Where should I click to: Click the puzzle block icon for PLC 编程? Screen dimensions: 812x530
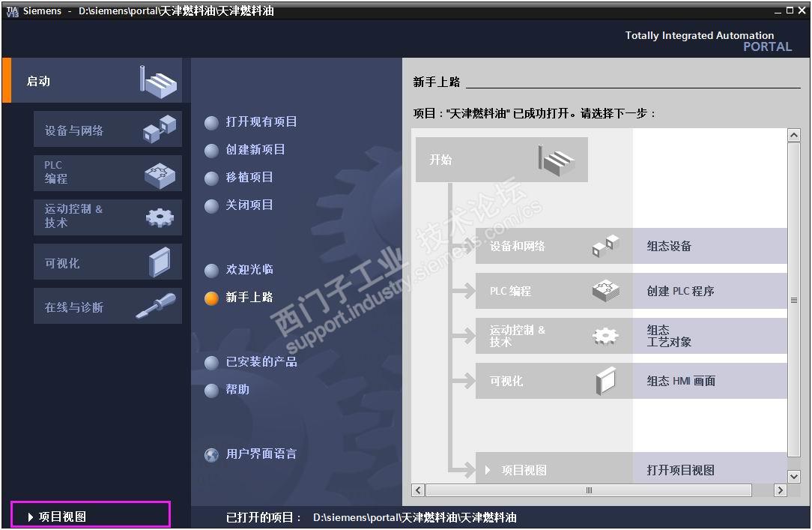160,175
